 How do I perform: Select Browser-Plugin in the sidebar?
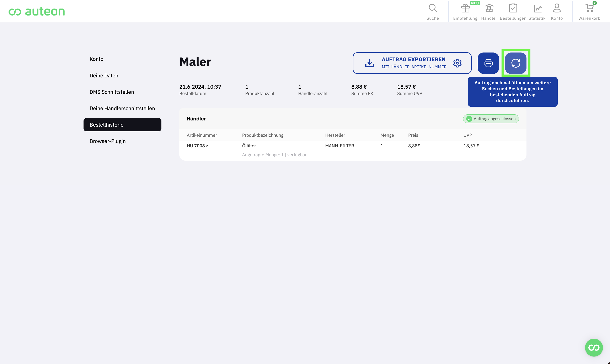point(108,141)
